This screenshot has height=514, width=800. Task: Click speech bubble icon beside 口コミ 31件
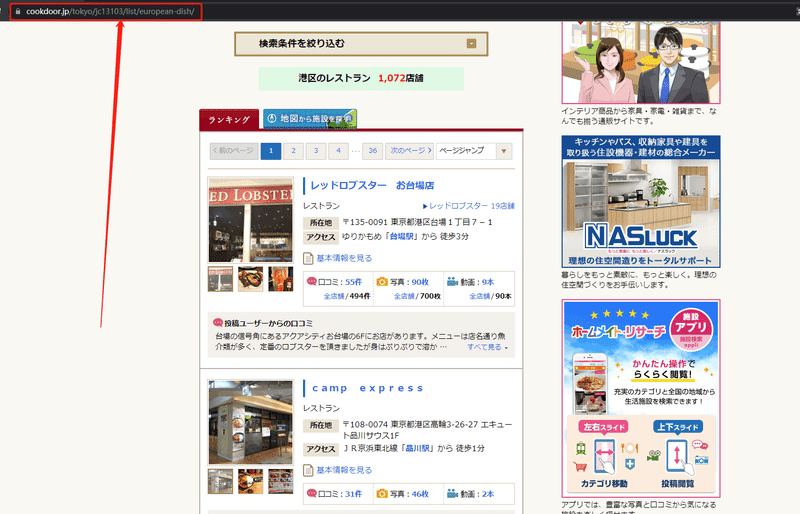pos(312,494)
